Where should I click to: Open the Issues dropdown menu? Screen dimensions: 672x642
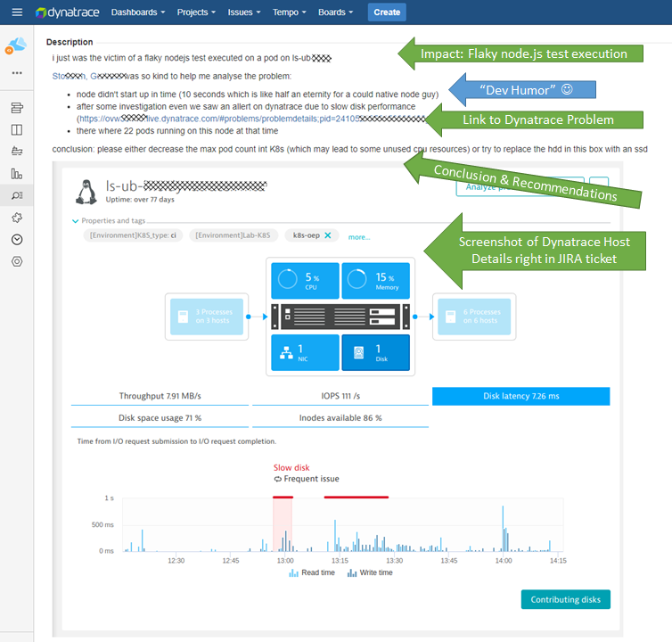coord(244,12)
